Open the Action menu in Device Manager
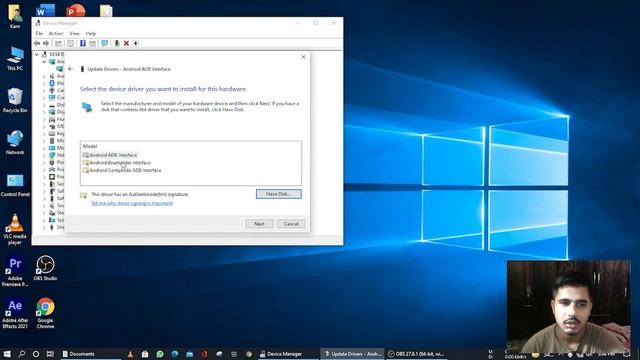This screenshot has height=360, width=640. [x=56, y=33]
